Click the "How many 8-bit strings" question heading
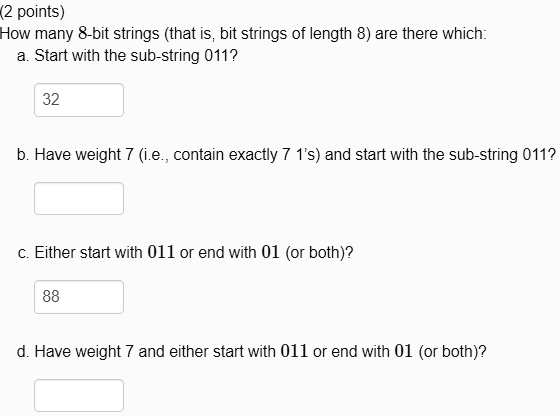 coord(243,34)
